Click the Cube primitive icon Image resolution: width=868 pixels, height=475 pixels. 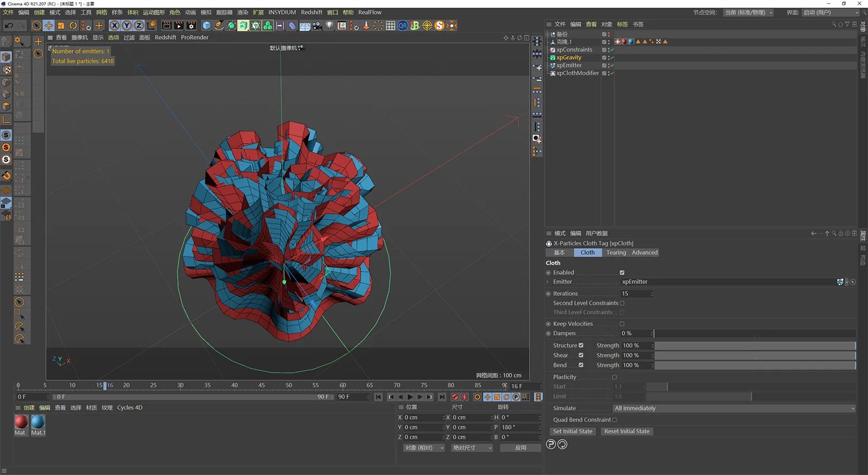[x=206, y=26]
